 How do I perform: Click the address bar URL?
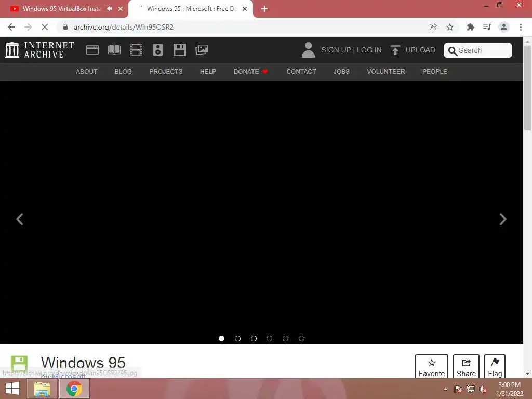124,27
